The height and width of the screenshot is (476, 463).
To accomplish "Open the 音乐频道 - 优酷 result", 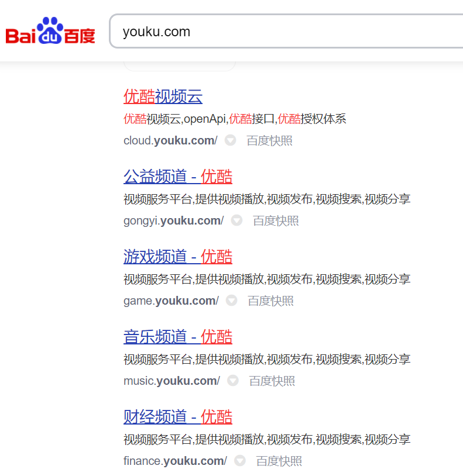I will (x=177, y=337).
